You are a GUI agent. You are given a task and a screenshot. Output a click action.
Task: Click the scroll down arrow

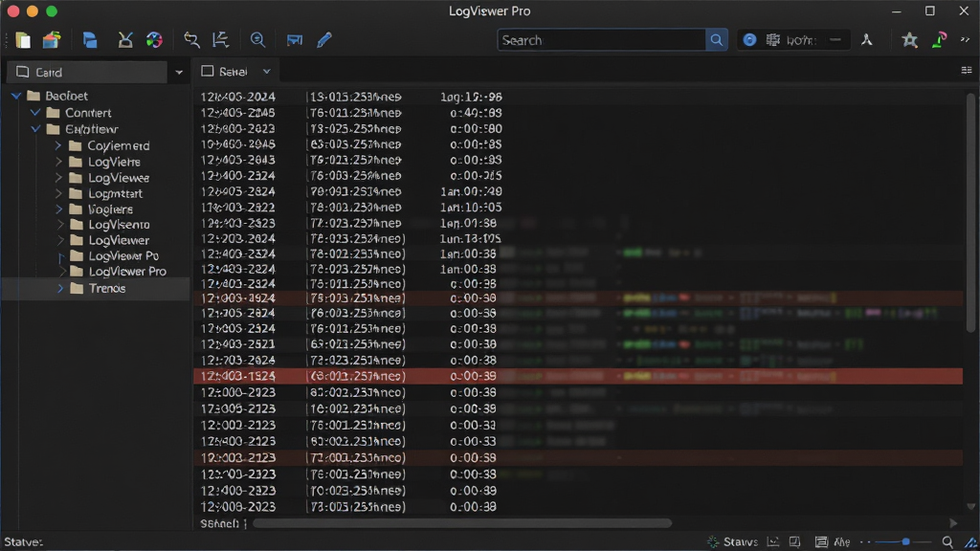(x=970, y=507)
